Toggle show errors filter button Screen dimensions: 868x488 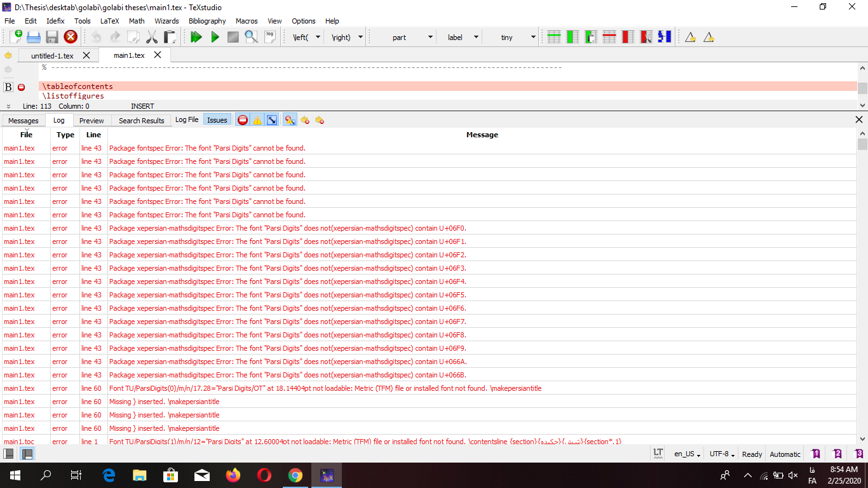point(243,119)
